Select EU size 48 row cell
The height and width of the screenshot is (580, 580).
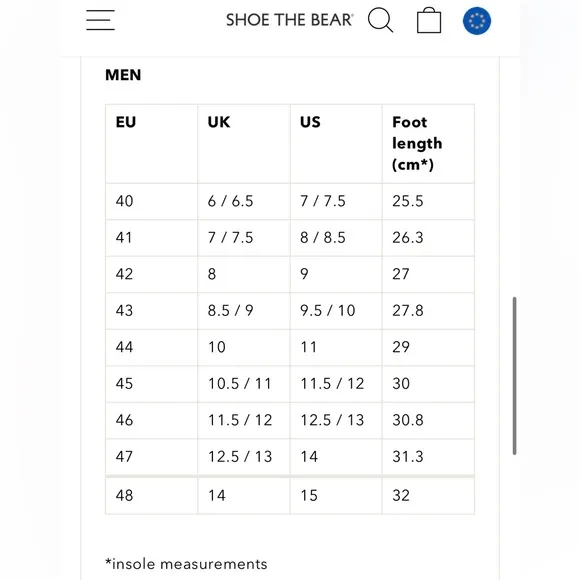point(152,496)
